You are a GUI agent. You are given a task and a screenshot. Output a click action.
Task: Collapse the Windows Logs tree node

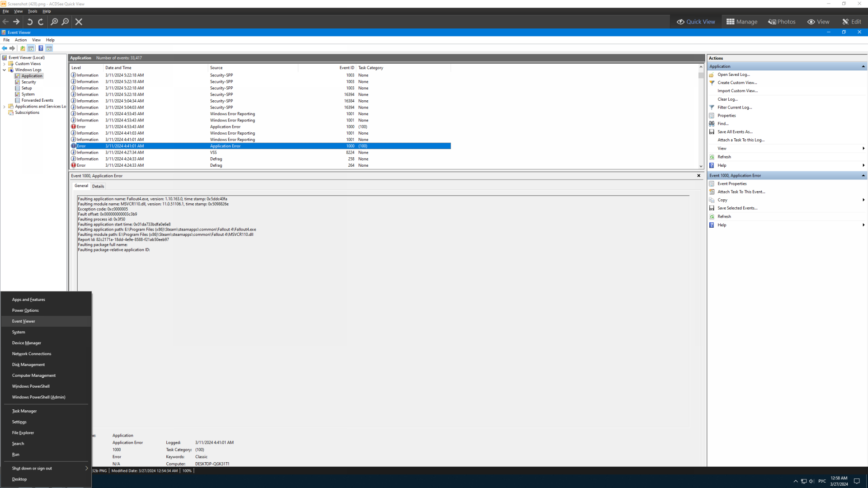click(x=5, y=70)
